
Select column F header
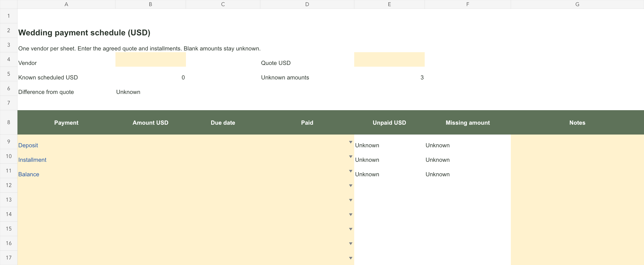[468, 4]
